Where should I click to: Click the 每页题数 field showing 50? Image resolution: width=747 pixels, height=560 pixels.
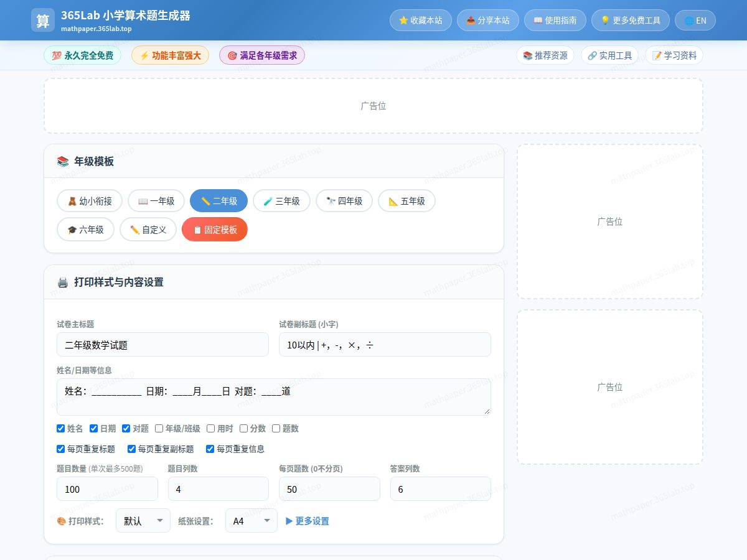coord(329,489)
